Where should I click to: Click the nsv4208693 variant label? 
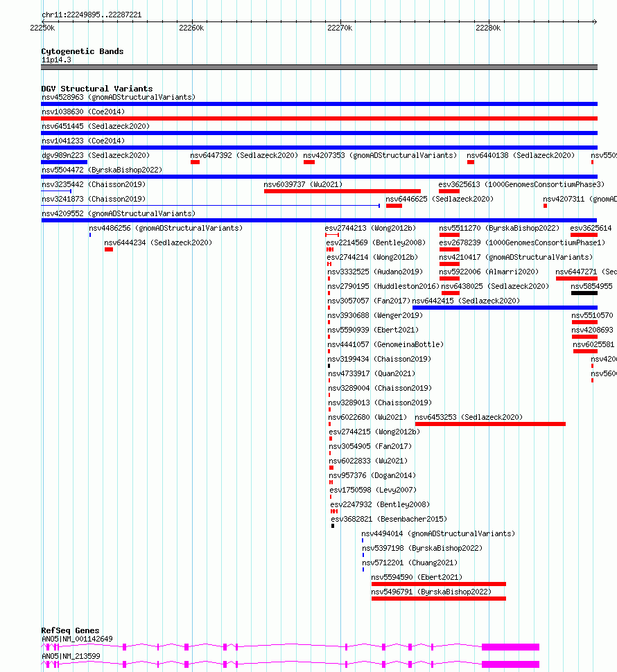coord(592,330)
